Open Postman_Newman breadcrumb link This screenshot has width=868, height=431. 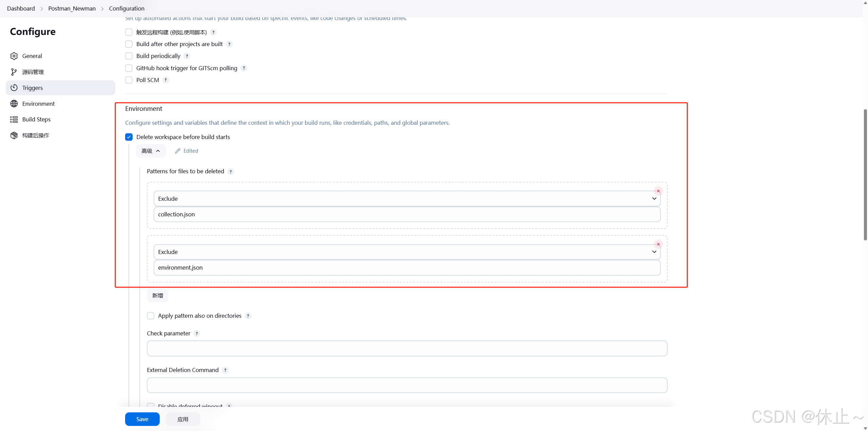pyautogui.click(x=72, y=8)
